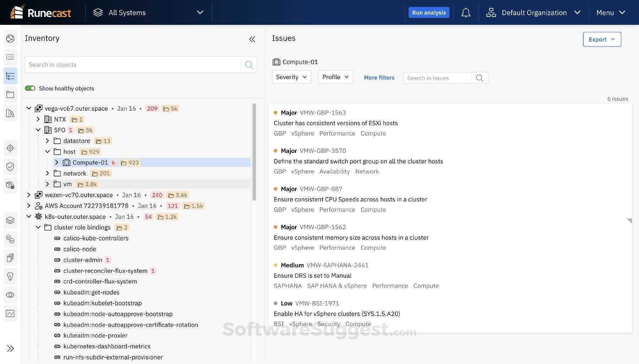
Task: Open the dashboard globe icon in sidebar
Action: (10, 39)
